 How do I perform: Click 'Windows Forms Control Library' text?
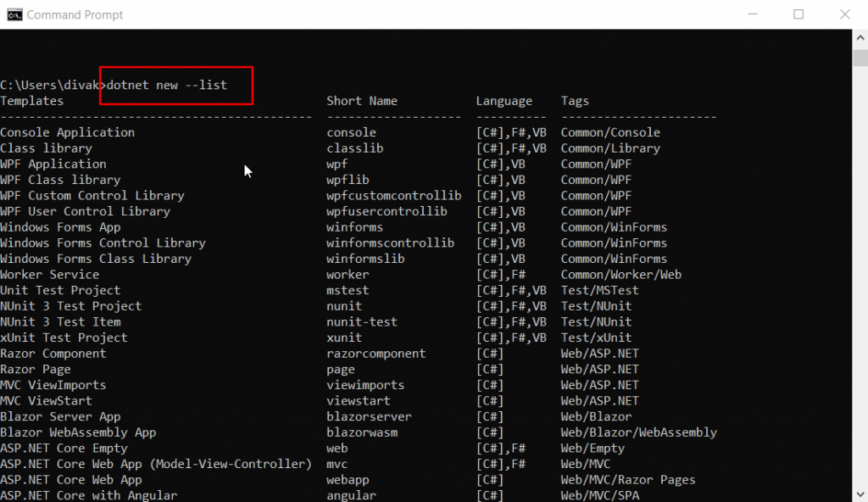[103, 243]
